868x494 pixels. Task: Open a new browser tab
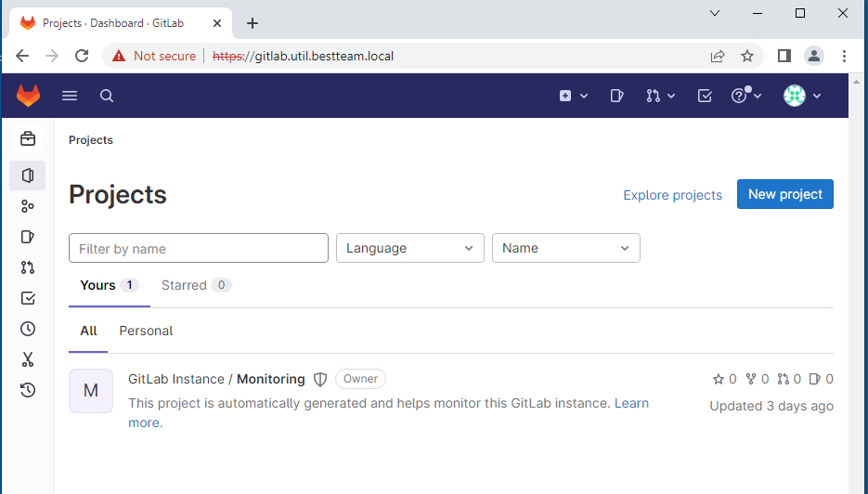coord(253,23)
